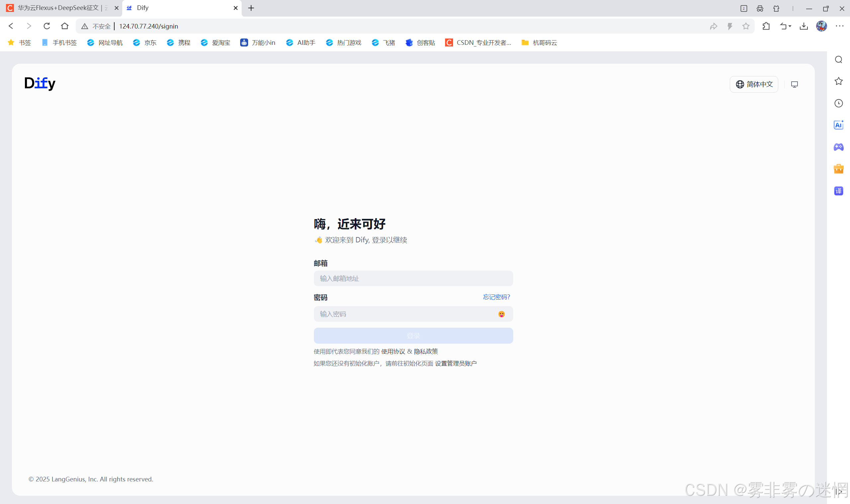Open the sidebar history clock
The image size is (850, 504).
pyautogui.click(x=838, y=103)
